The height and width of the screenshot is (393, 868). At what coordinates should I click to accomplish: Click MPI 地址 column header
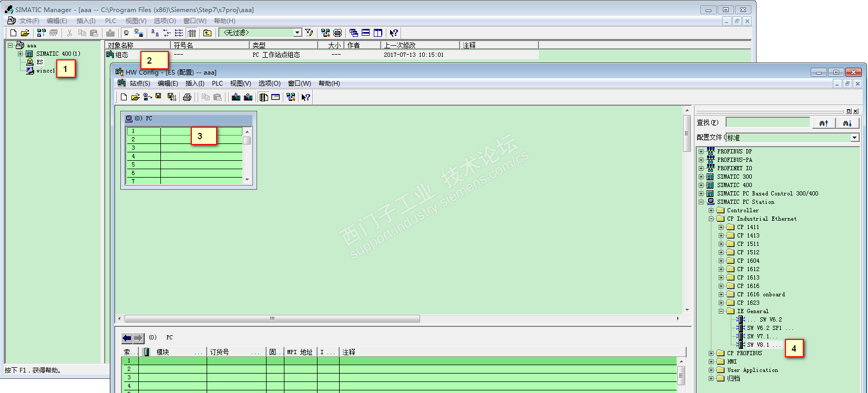pos(301,352)
